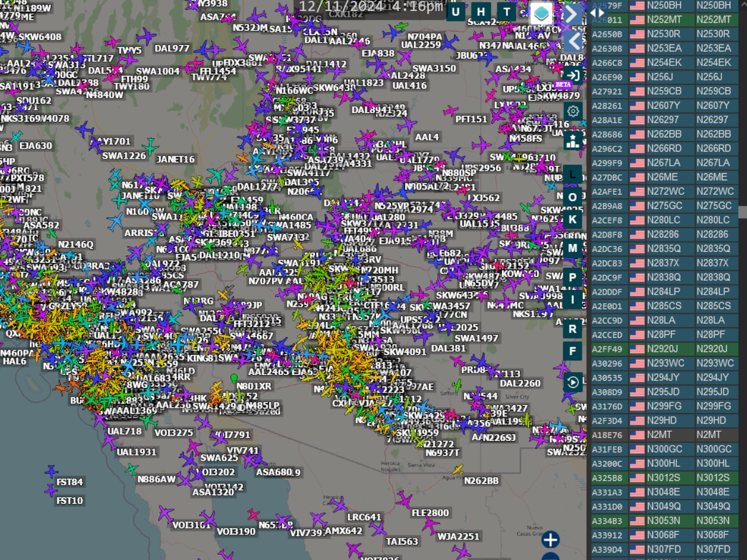Screen dimensions: 747x560
Task: Click the US flag in N2MT row
Action: pos(637,435)
